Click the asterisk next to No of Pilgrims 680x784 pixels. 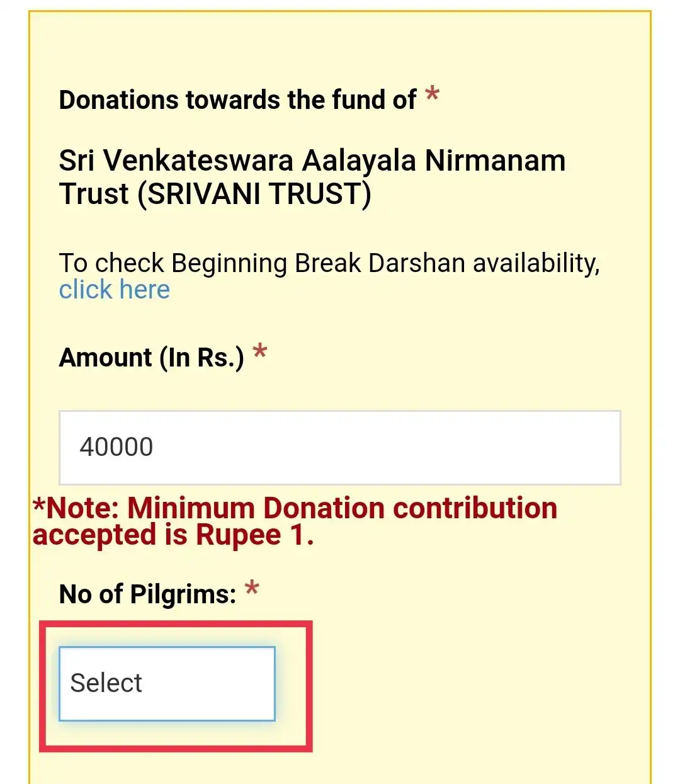coord(252,589)
